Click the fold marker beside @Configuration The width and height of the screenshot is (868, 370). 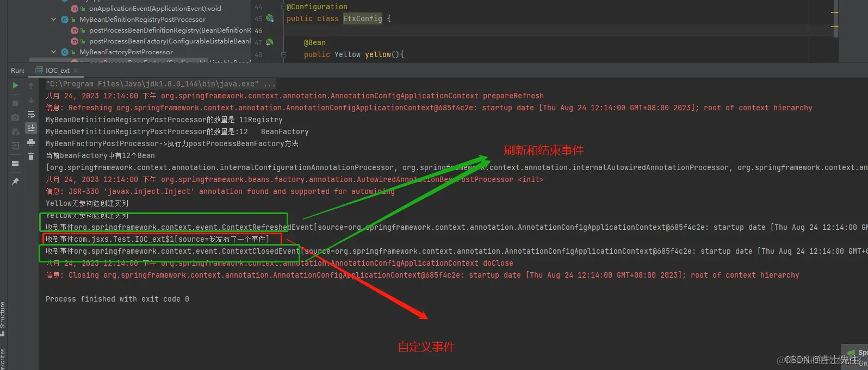pos(283,7)
